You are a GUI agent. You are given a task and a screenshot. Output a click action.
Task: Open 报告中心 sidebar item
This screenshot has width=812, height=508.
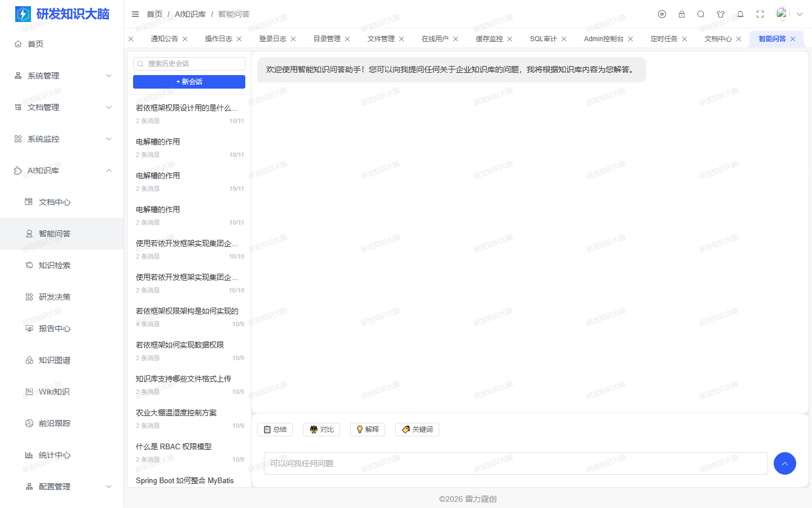click(61, 329)
